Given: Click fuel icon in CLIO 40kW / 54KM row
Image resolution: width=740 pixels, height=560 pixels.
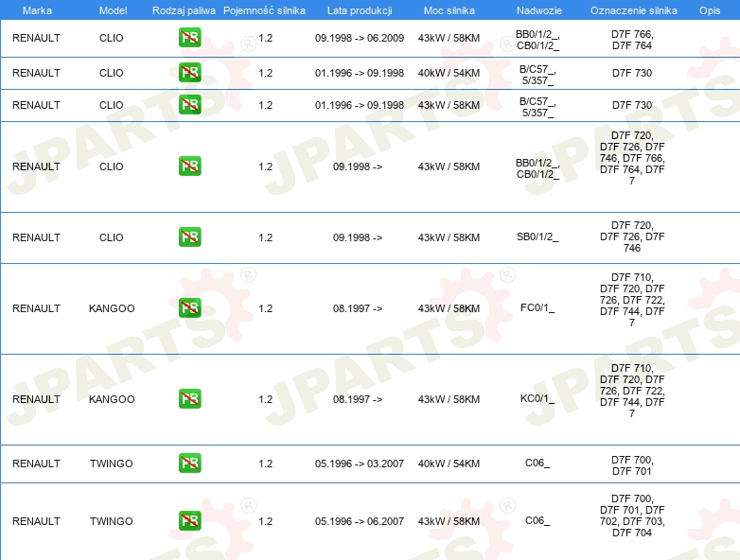Looking at the screenshot, I should [189, 73].
